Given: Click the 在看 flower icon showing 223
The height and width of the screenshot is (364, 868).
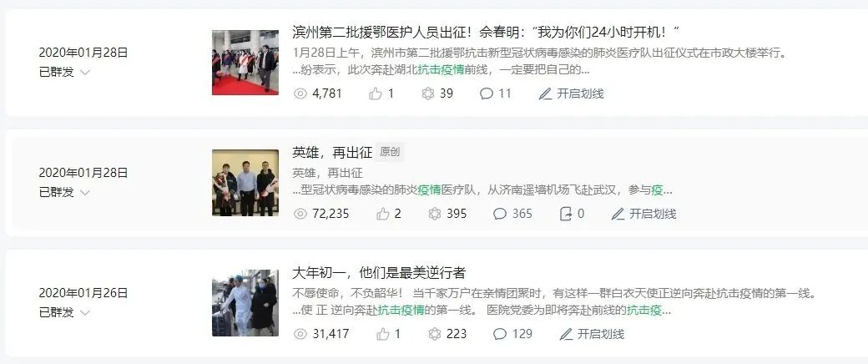Looking at the screenshot, I should click(435, 334).
